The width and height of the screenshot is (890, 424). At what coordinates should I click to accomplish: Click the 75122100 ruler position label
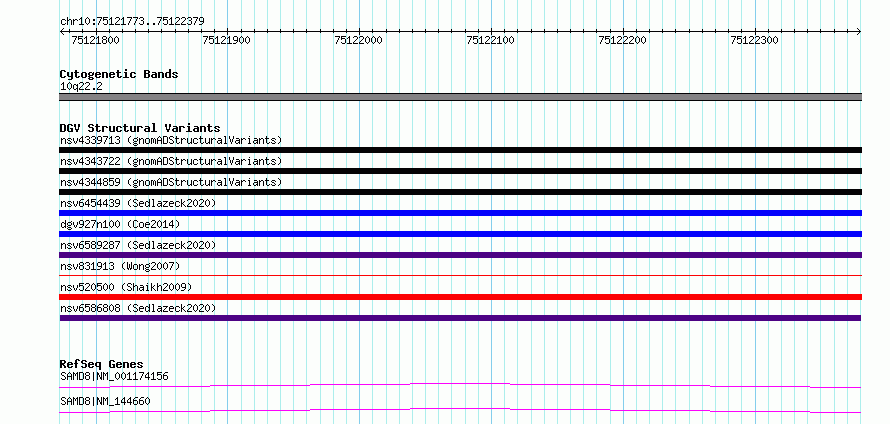490,40
